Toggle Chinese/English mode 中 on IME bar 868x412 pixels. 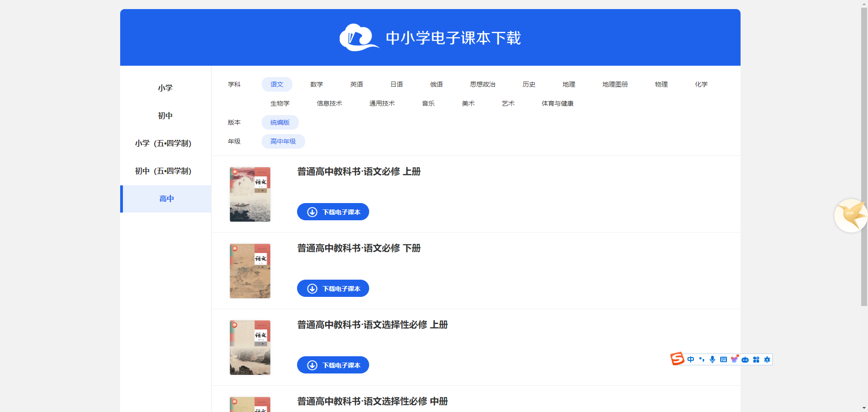point(691,359)
